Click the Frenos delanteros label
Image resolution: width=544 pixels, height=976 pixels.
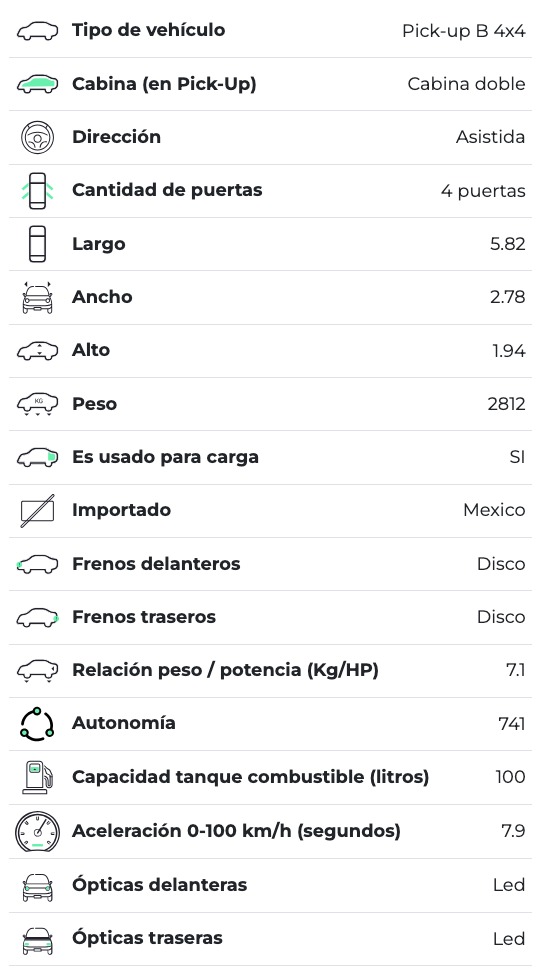pyautogui.click(x=156, y=564)
